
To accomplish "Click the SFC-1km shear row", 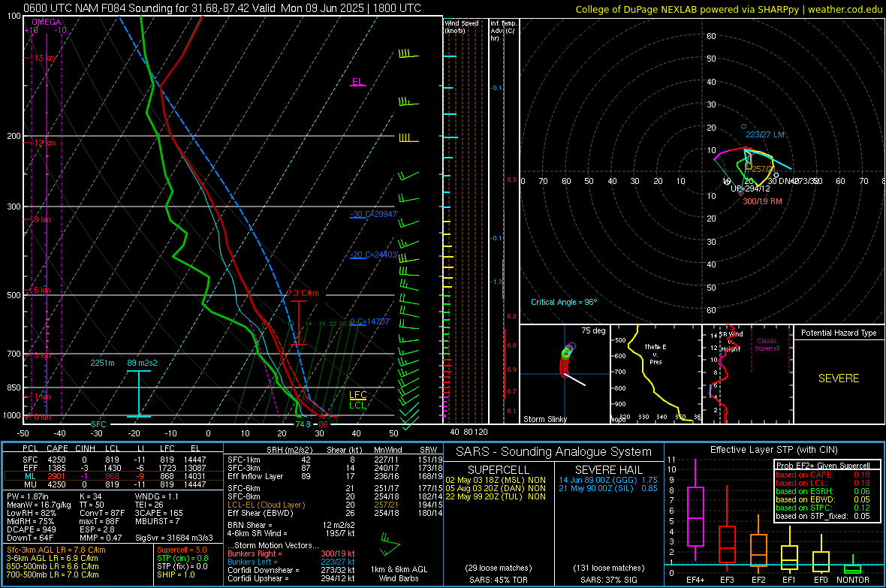I will click(x=335, y=460).
